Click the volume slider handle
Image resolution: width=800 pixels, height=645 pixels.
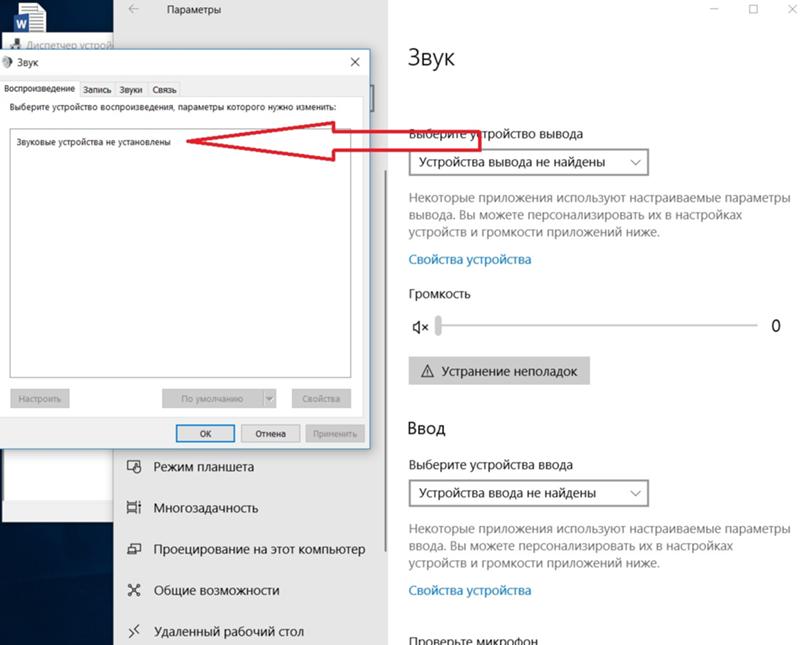tap(438, 326)
